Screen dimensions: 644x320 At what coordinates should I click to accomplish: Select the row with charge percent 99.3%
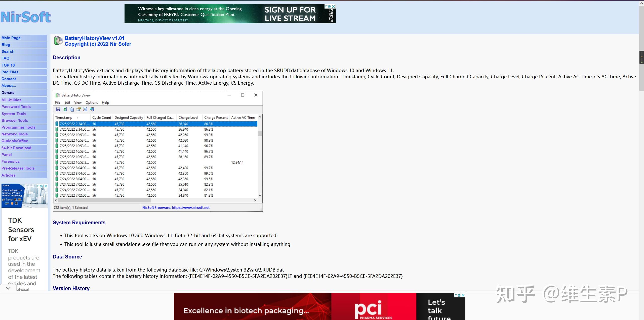pyautogui.click(x=156, y=135)
